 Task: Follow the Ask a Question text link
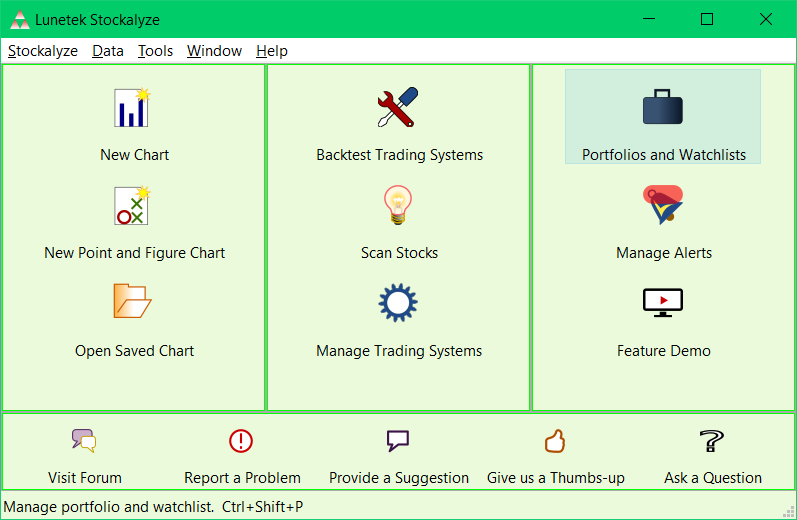pos(713,478)
